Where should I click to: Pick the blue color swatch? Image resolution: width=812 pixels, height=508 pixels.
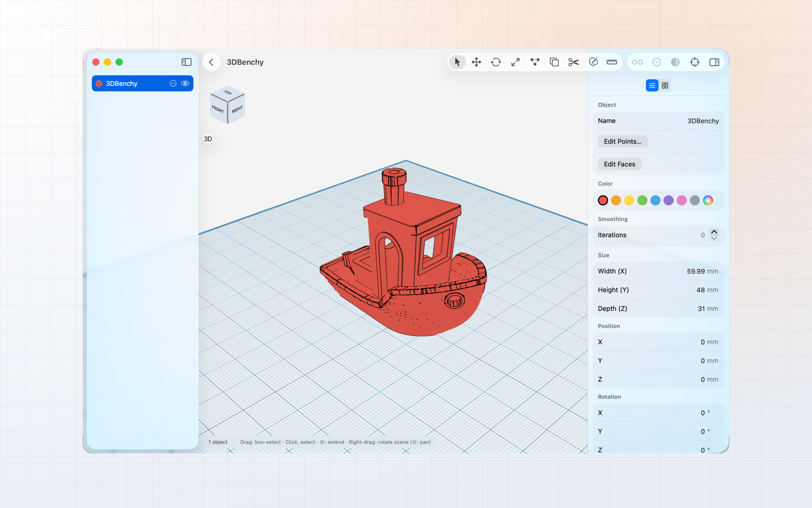(655, 201)
